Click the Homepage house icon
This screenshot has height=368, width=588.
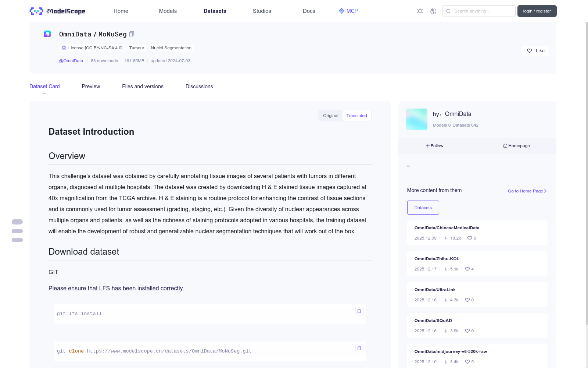[505, 146]
